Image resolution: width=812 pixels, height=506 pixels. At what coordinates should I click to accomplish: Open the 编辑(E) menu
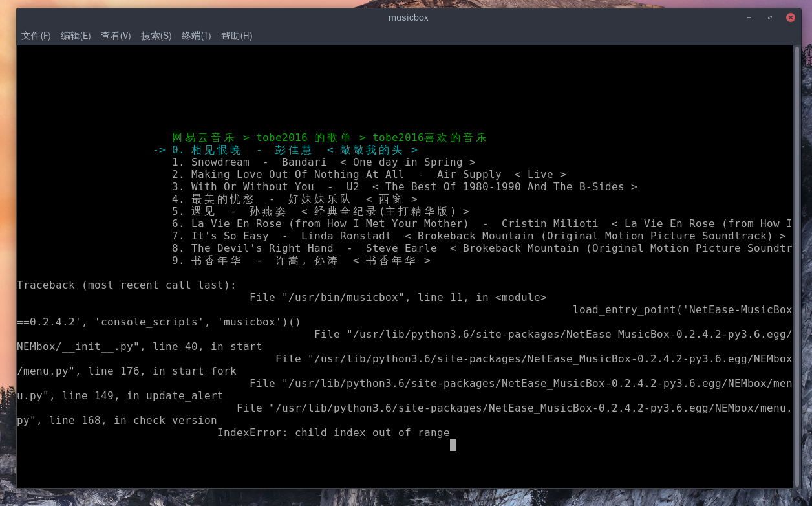(x=76, y=36)
